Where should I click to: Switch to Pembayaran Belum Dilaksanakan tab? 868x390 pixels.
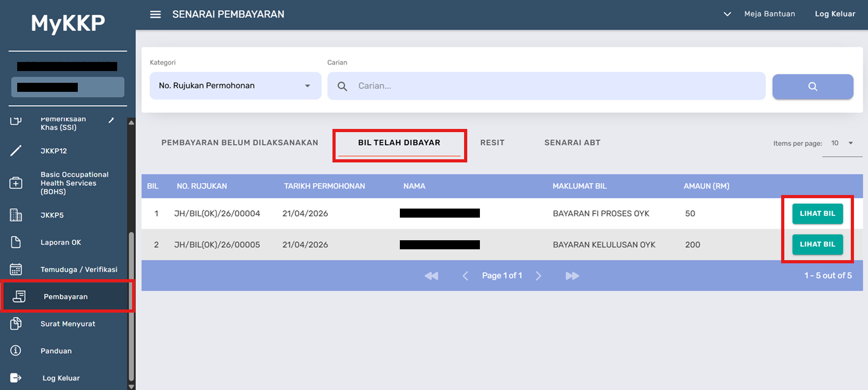[240, 143]
